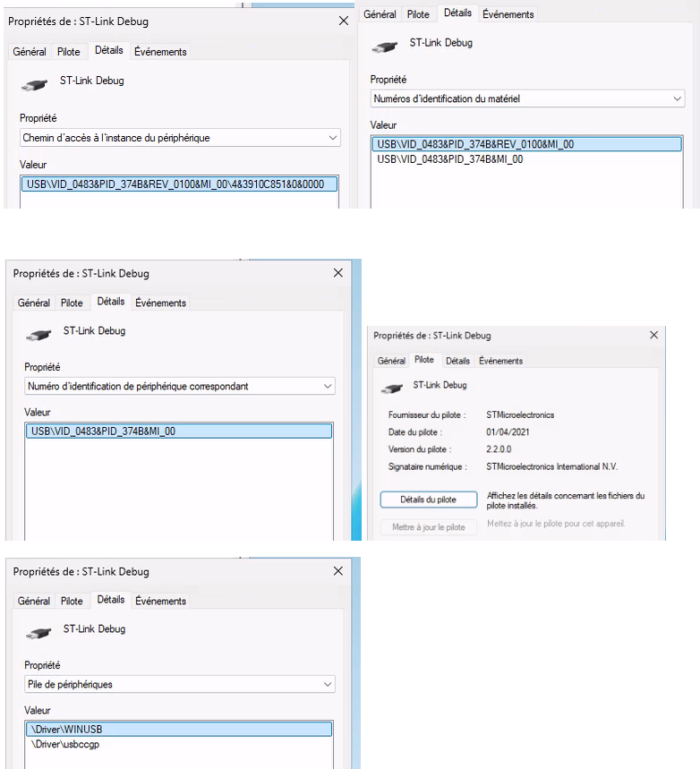Click the Mettre à jour le pilote button

428,527
